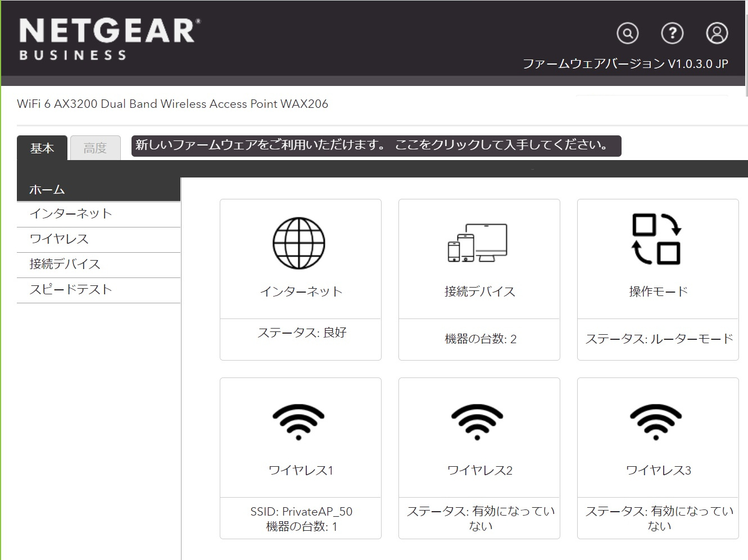Viewport: 748px width, 560px height.
Task: Click the インターネット card title label
Action: click(301, 292)
